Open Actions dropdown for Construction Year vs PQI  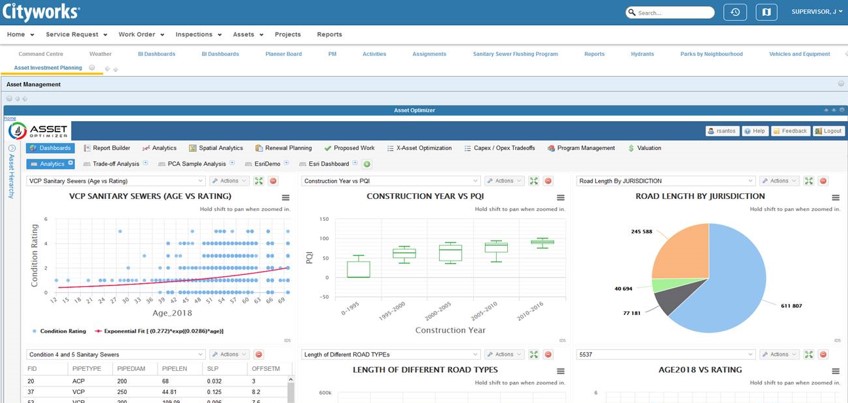coord(504,181)
